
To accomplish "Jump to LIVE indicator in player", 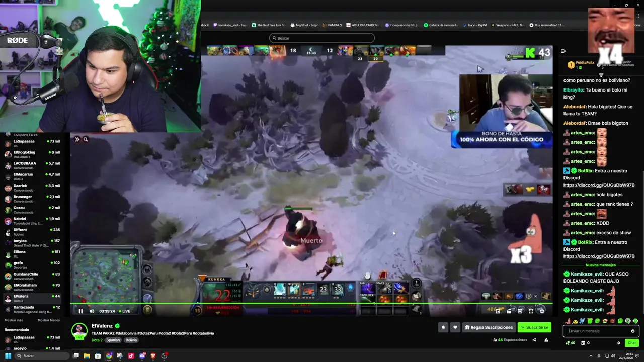I will [x=124, y=311].
